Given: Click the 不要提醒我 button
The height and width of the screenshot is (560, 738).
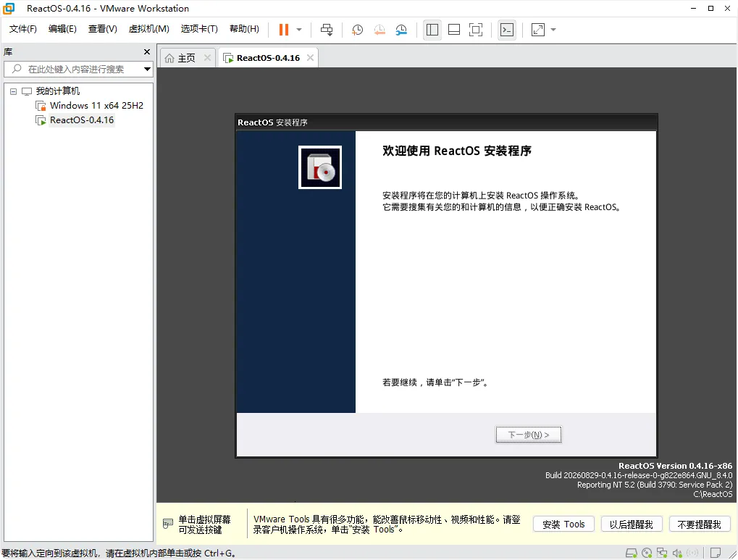Looking at the screenshot, I should pos(699,525).
